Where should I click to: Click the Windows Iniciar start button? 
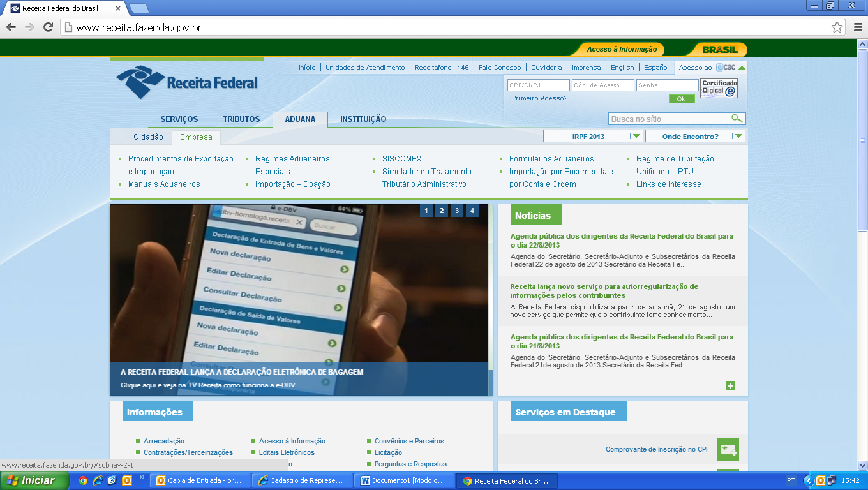coord(34,480)
